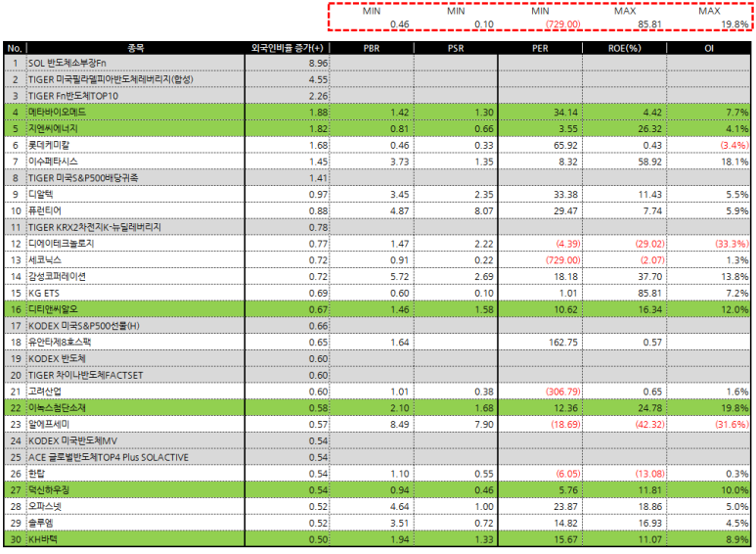Select the '디티앤씨알오' name cell

[136, 309]
